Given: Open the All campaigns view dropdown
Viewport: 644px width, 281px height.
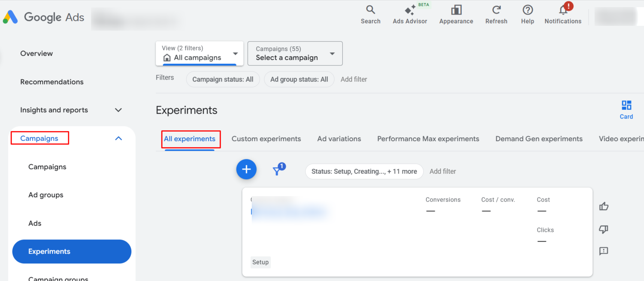Looking at the screenshot, I should click(x=199, y=54).
